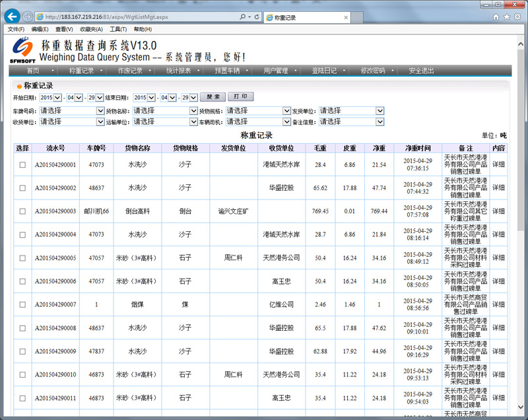
Task: Open the 发货单位 dropdown
Action: tap(352, 111)
